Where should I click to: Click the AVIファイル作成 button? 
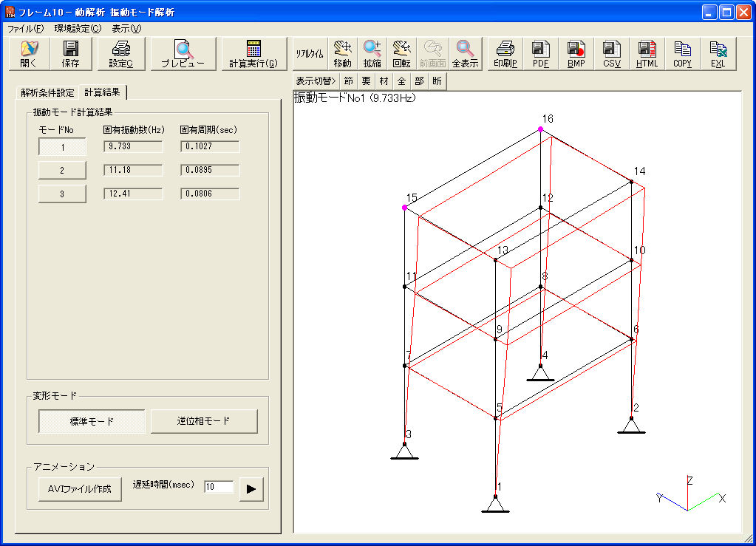[80, 489]
